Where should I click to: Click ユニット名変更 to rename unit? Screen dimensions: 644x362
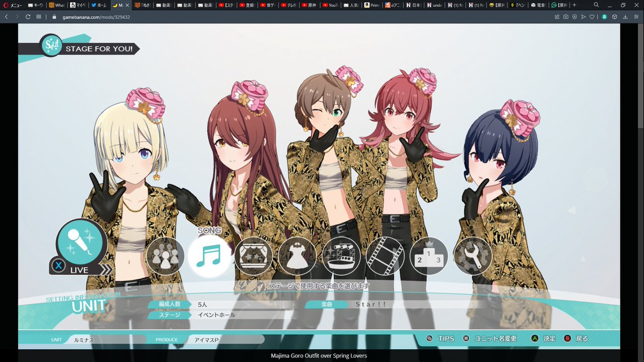point(489,338)
